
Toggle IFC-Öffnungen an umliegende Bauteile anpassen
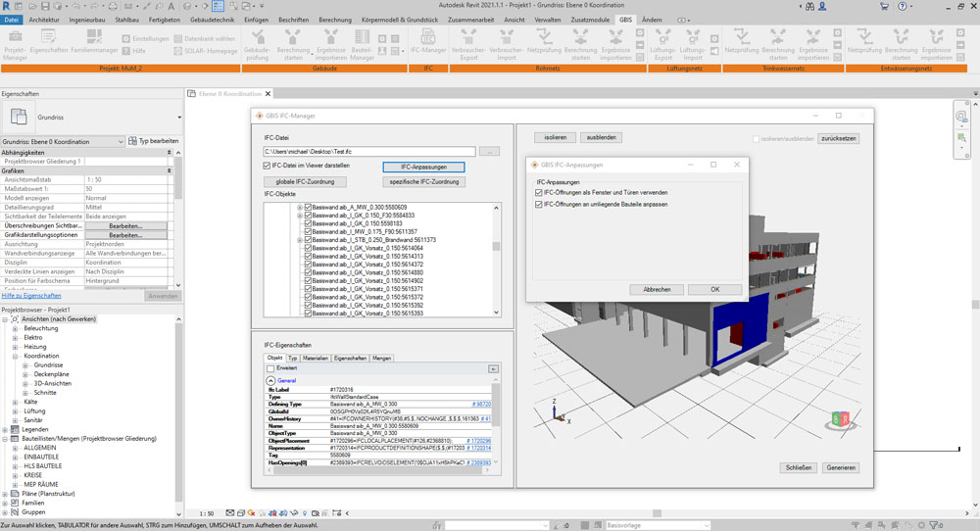(539, 205)
